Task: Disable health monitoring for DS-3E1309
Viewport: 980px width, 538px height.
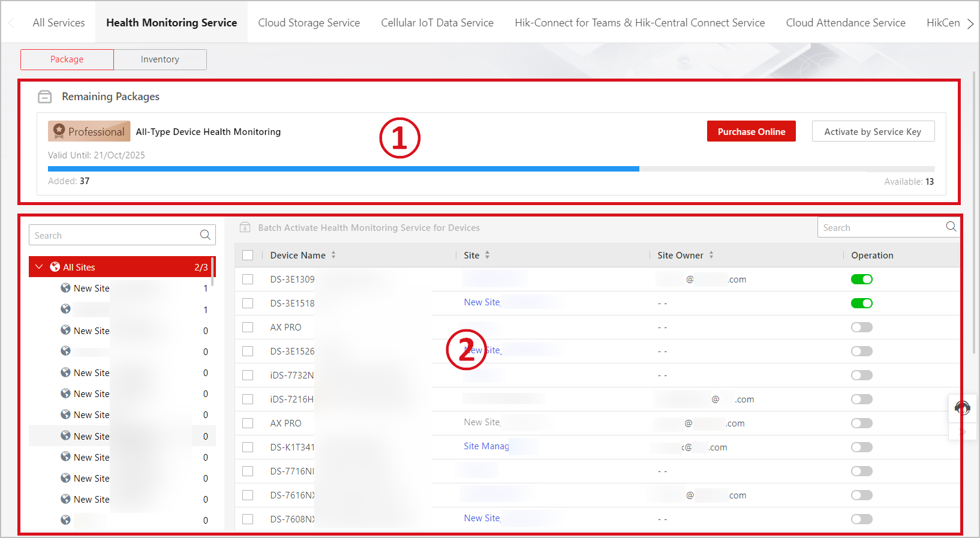Action: click(862, 279)
